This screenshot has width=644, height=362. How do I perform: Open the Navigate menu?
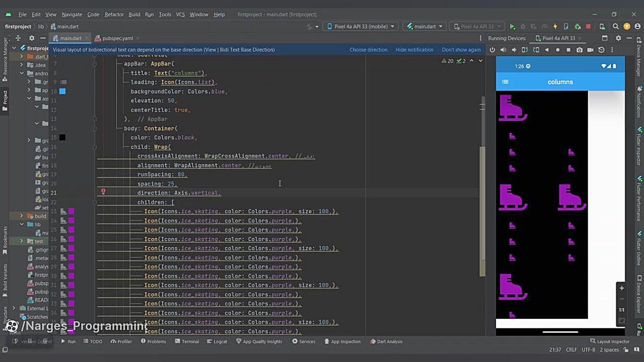tap(72, 14)
